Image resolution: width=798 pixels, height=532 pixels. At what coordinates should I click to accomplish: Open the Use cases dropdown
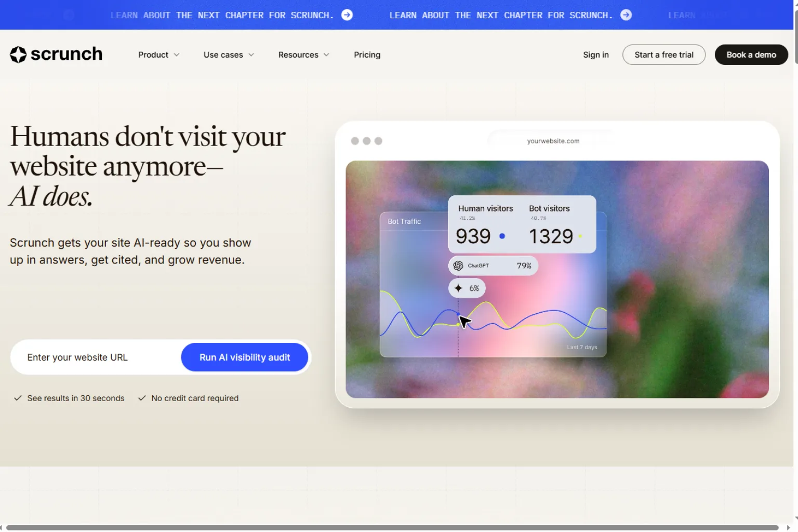pos(229,55)
